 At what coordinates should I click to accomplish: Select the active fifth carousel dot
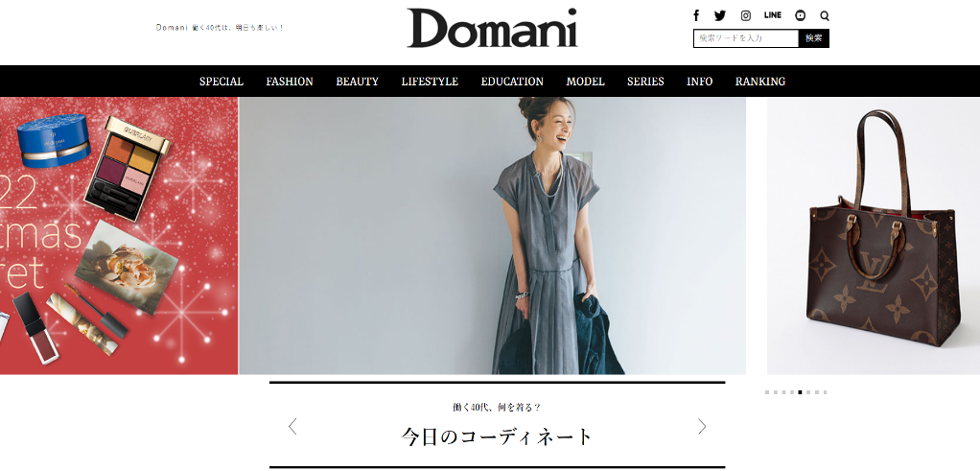pyautogui.click(x=800, y=392)
